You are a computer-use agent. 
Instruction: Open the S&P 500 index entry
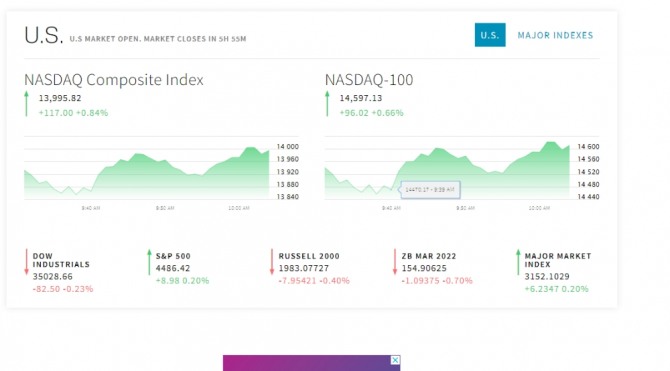173,256
